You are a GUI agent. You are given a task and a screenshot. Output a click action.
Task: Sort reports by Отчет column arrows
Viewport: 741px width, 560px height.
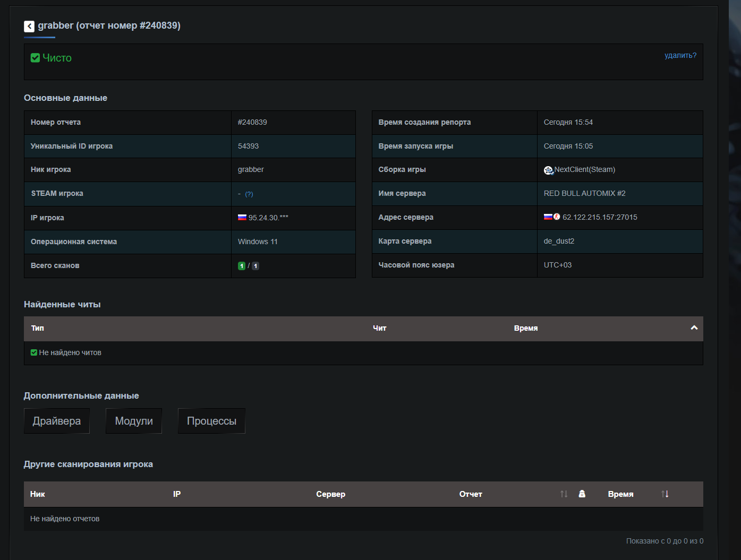coord(564,494)
